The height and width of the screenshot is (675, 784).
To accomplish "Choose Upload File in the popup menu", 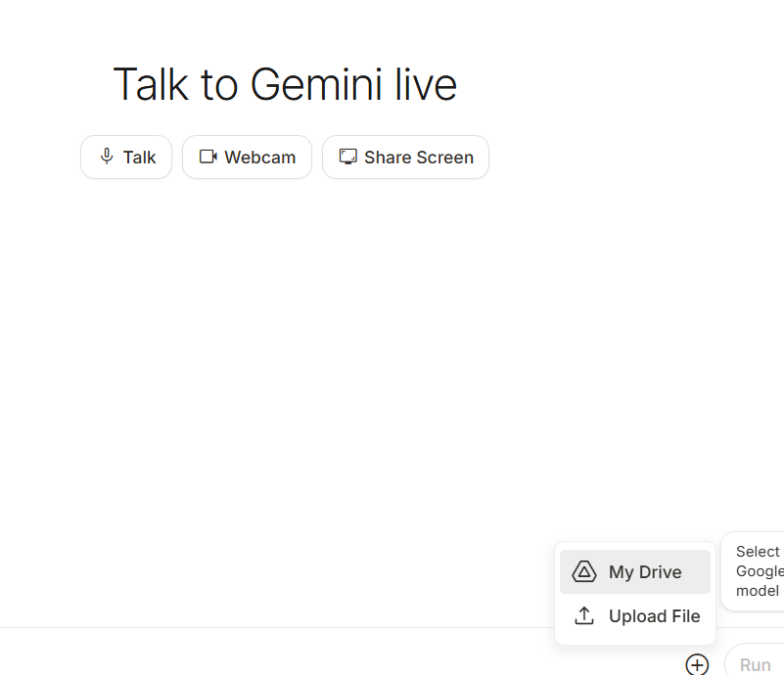I will click(x=654, y=616).
